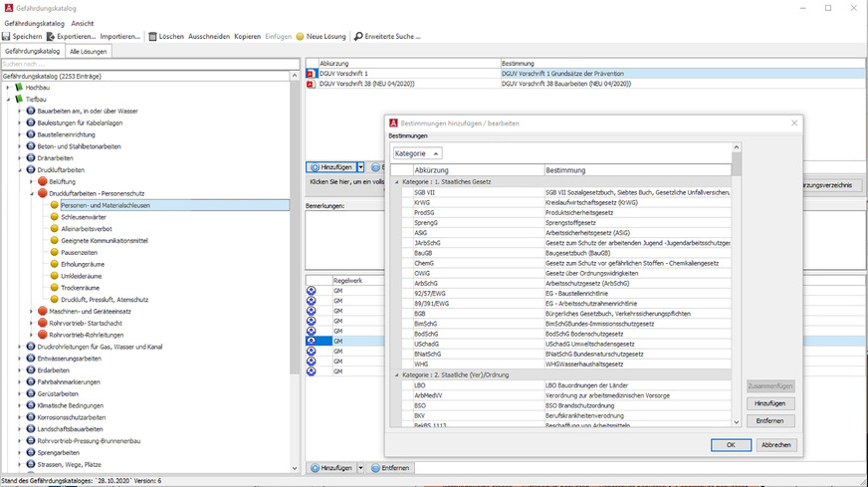Image resolution: width=868 pixels, height=487 pixels.
Task: Open the Kategorie grouping dropdown
Action: 416,153
